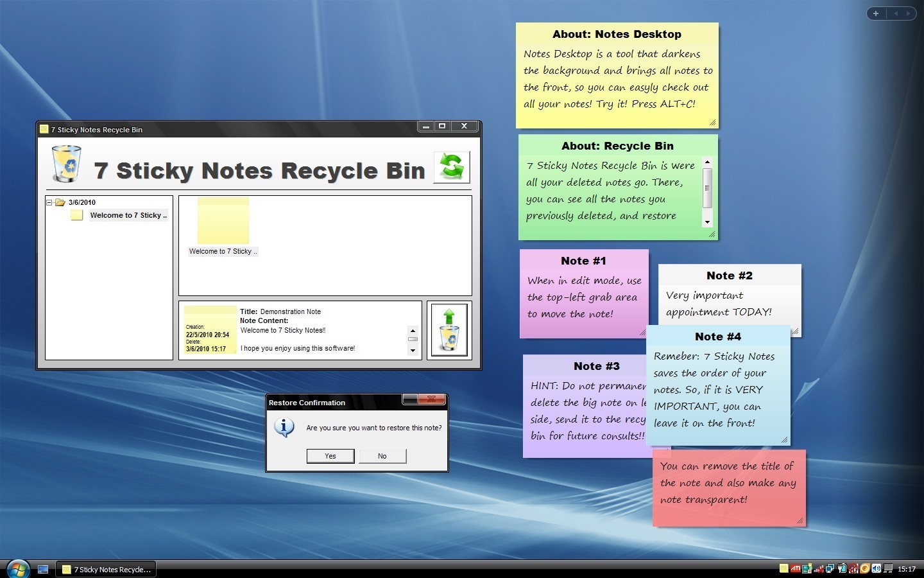Select the 3/6/2010 folder in the tree
The height and width of the screenshot is (578, 924).
coord(81,202)
